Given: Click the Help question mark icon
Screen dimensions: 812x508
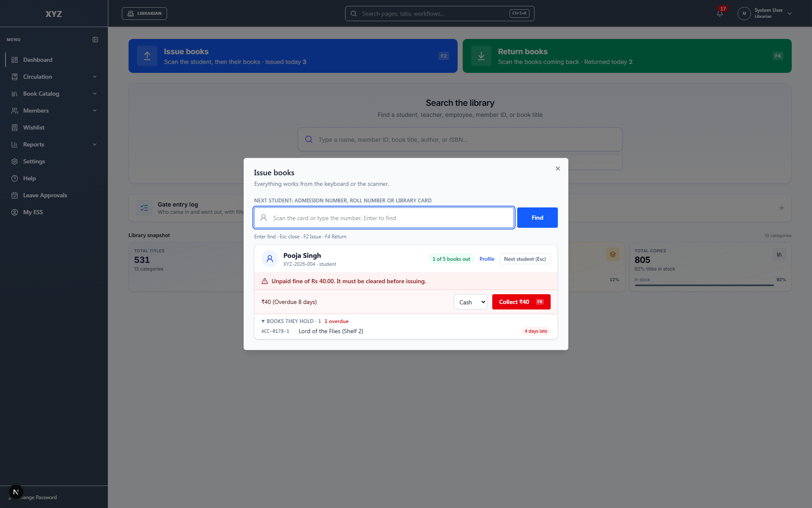Looking at the screenshot, I should [x=14, y=178].
